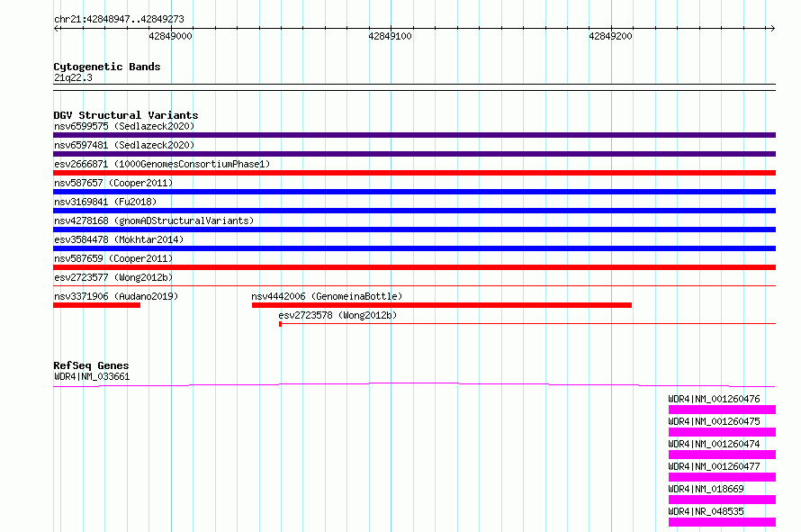This screenshot has height=532, width=801.
Task: Click the right arrow of the coordinate ruler
Action: pos(772,28)
